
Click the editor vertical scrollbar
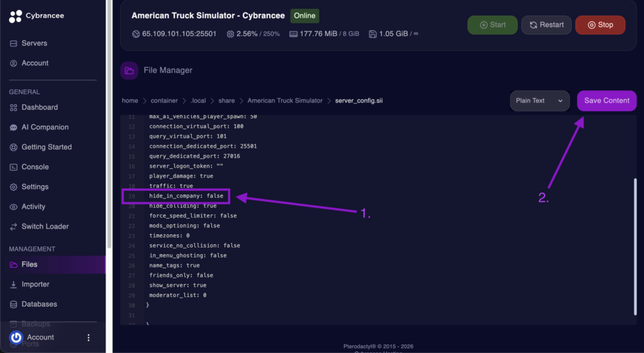[x=635, y=247]
